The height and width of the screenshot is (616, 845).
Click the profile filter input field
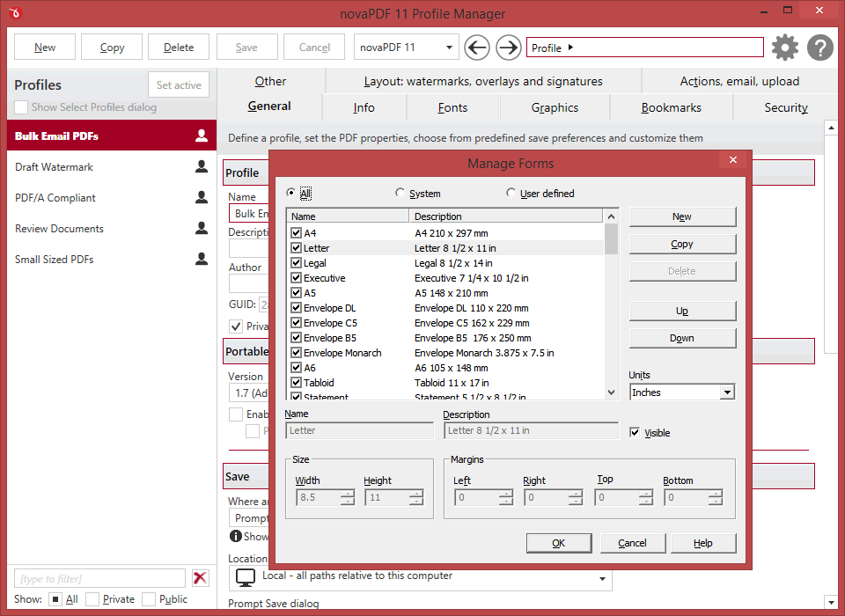pyautogui.click(x=99, y=579)
